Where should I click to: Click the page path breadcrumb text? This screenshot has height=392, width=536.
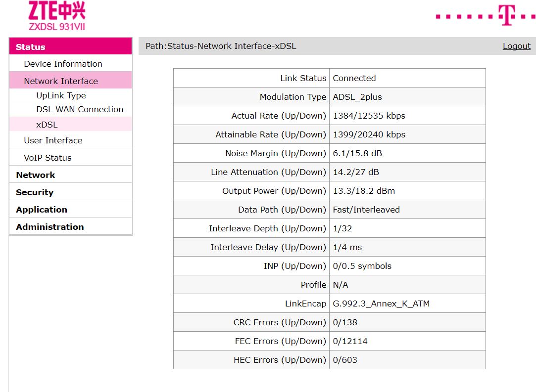(221, 46)
